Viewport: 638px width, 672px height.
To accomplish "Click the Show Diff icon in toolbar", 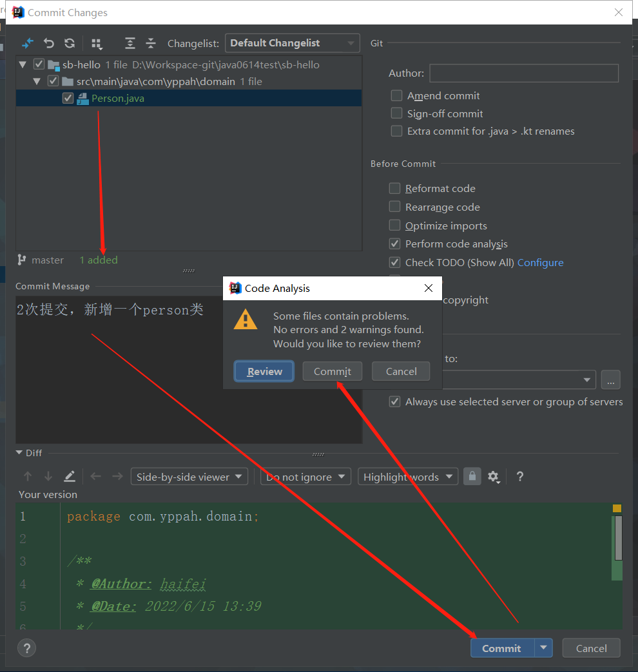I will pyautogui.click(x=28, y=43).
